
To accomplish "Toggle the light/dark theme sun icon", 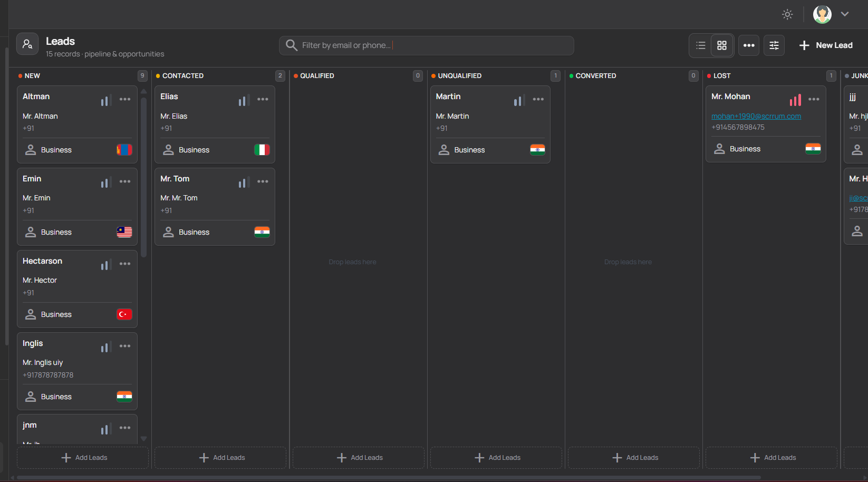I will tap(787, 14).
